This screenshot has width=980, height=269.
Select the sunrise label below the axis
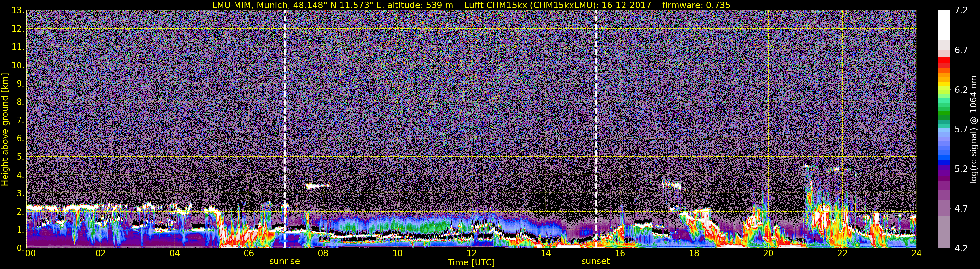point(285,262)
